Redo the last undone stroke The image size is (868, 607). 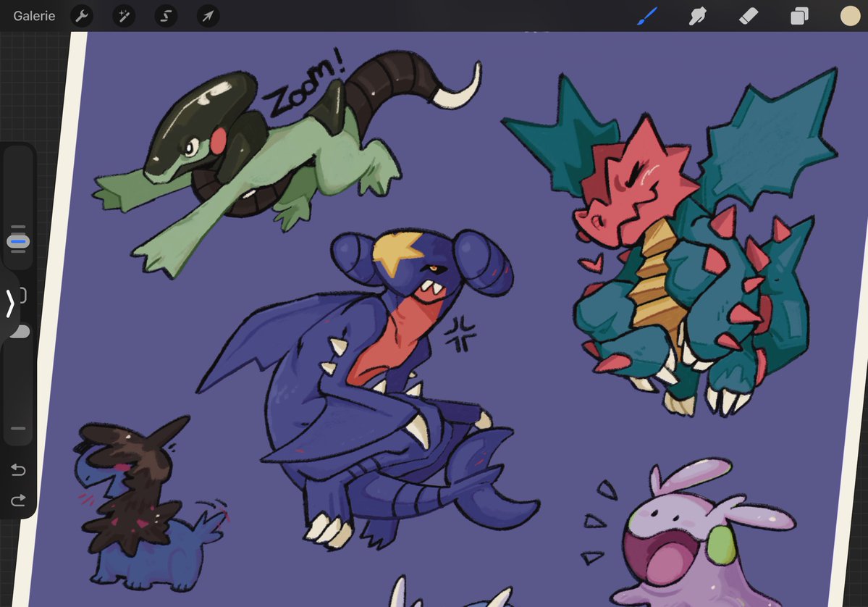(18, 500)
